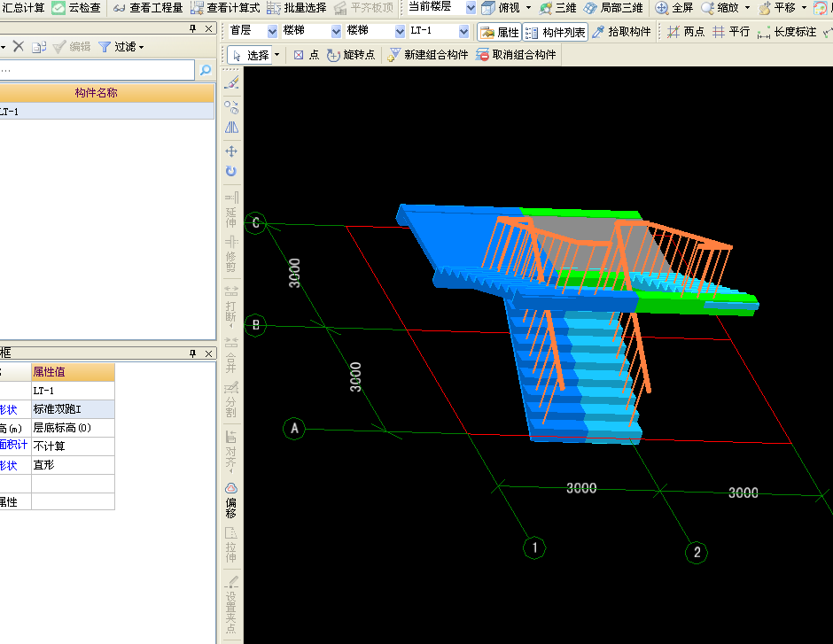Toggle 局部三维 partial 3D view
The width and height of the screenshot is (833, 644).
(x=613, y=8)
